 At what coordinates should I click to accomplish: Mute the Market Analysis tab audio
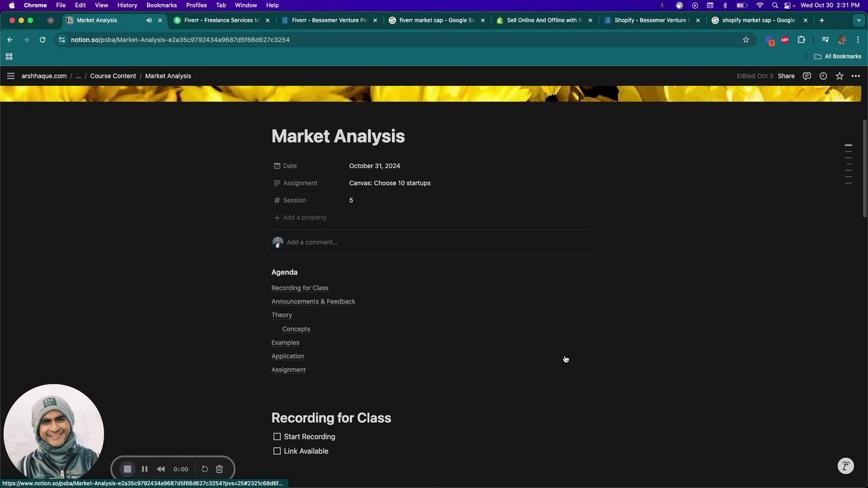pyautogui.click(x=149, y=20)
